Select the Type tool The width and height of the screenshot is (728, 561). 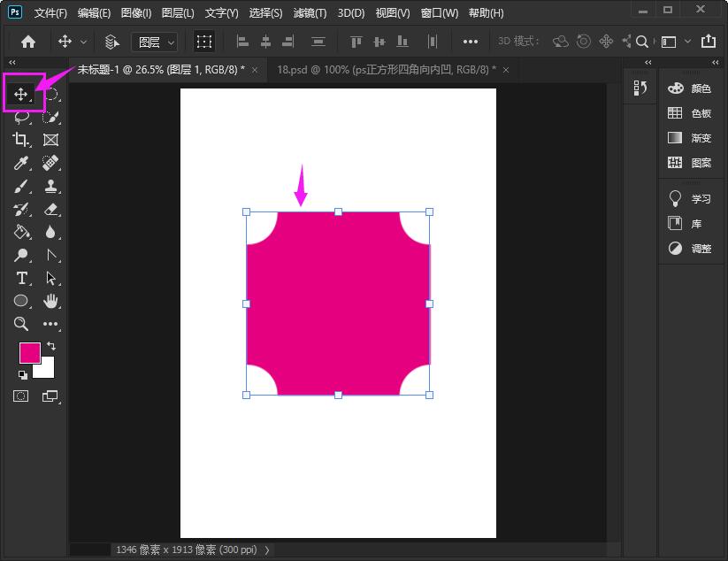coord(21,278)
